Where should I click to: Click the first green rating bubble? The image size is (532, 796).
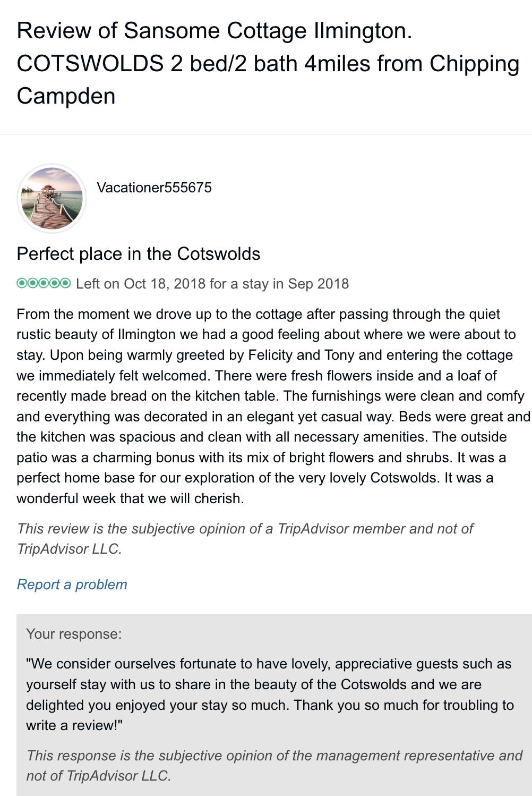[22, 283]
